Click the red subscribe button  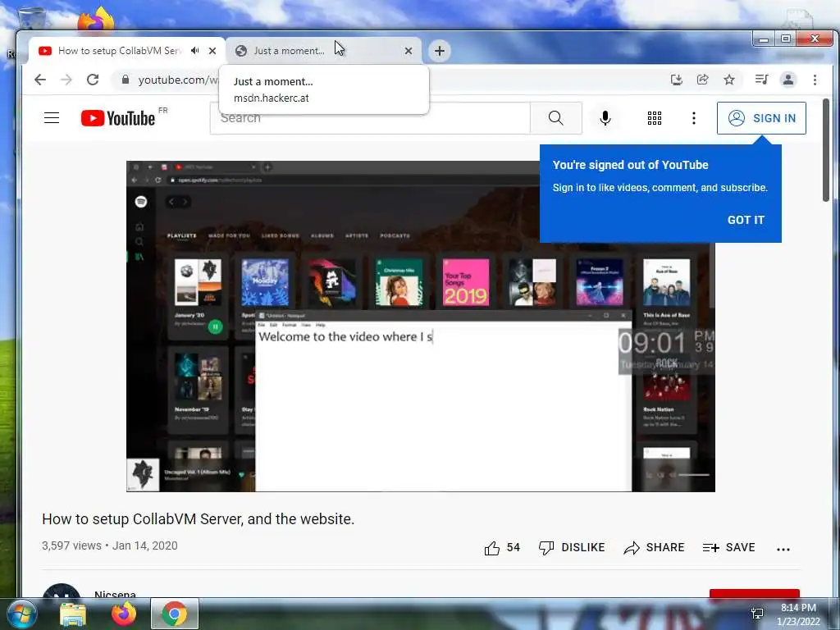pos(755,593)
